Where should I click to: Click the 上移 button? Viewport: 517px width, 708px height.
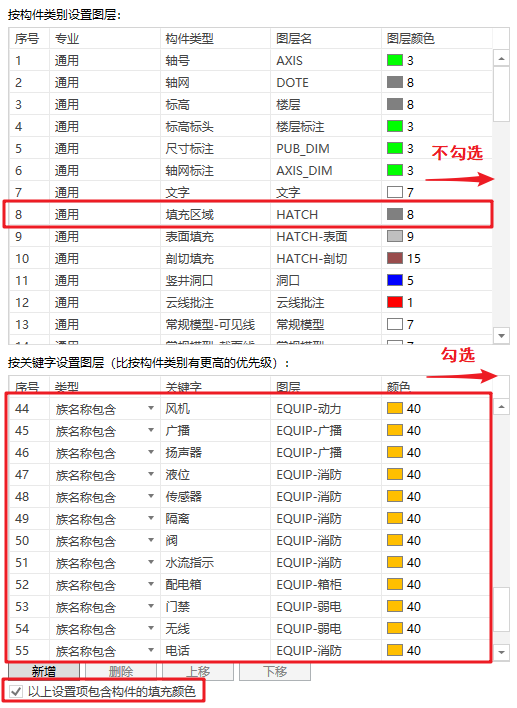(x=198, y=672)
